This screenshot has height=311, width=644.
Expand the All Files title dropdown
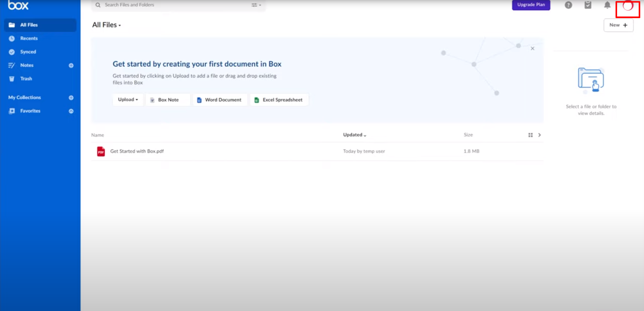coord(107,25)
